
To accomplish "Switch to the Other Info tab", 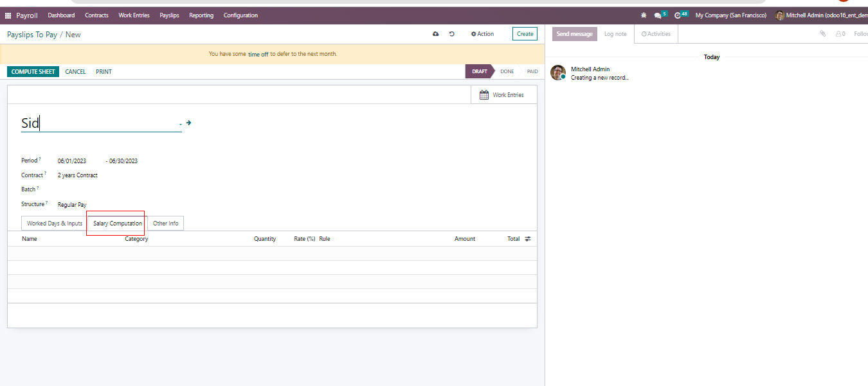I will 165,224.
